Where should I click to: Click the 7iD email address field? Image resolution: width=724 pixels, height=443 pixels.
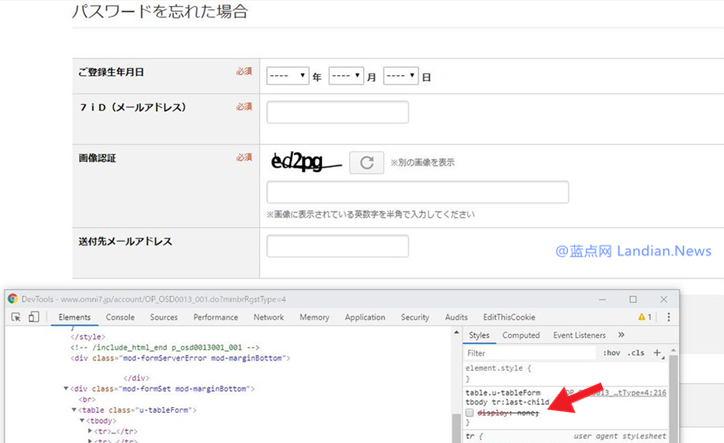(x=338, y=112)
